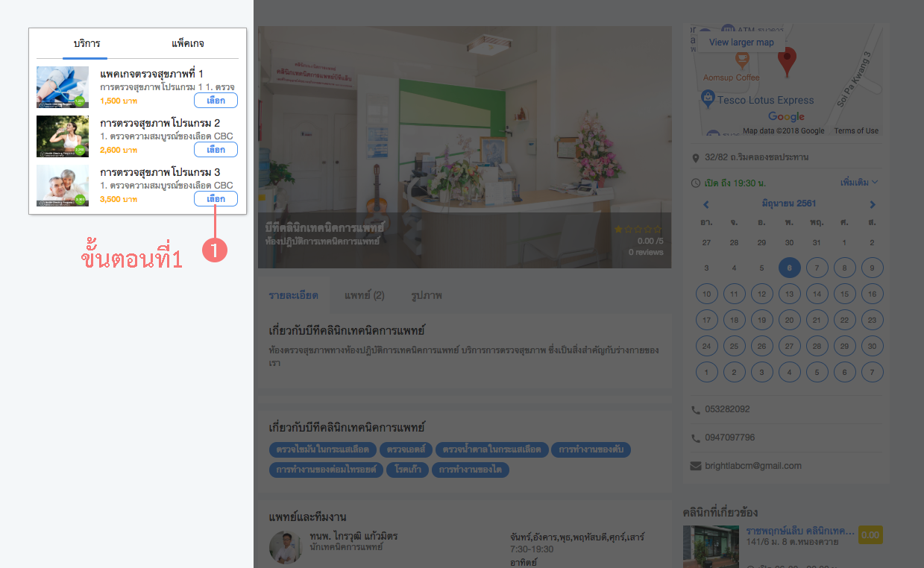
Task: Click the address pin icon near 32/82
Action: [x=696, y=158]
